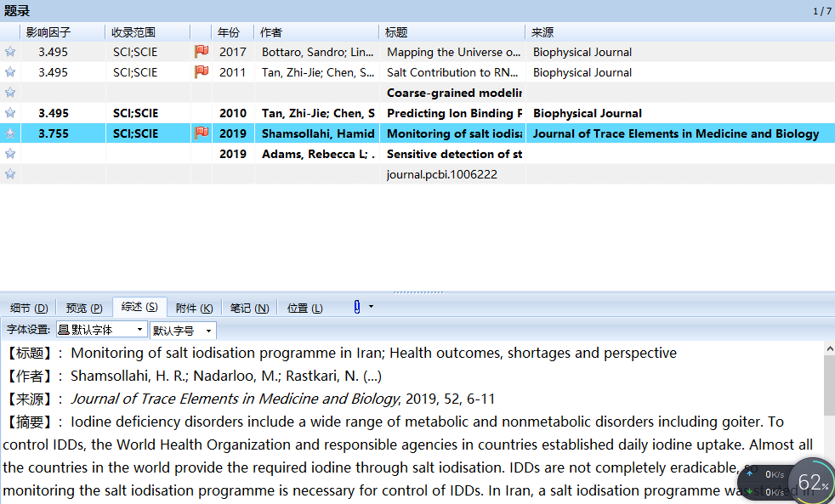Select title 'Predicting Ion Binding F'
The width and height of the screenshot is (835, 504).
pos(454,113)
